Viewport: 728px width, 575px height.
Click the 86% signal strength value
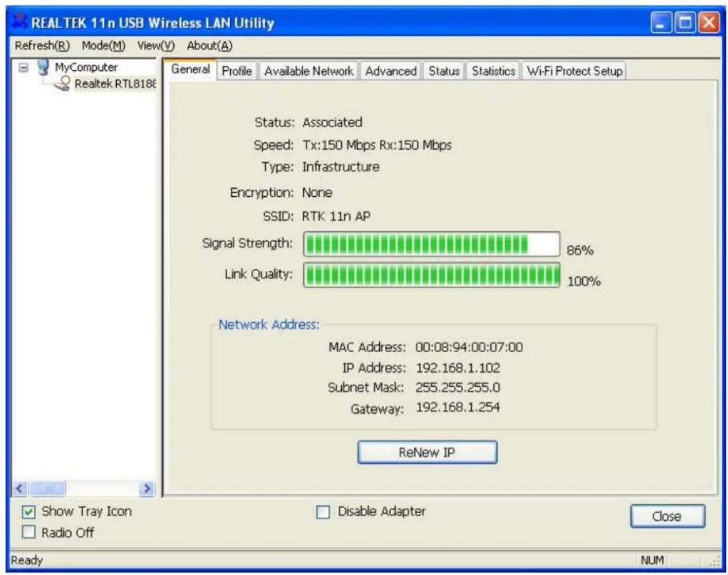pos(580,250)
